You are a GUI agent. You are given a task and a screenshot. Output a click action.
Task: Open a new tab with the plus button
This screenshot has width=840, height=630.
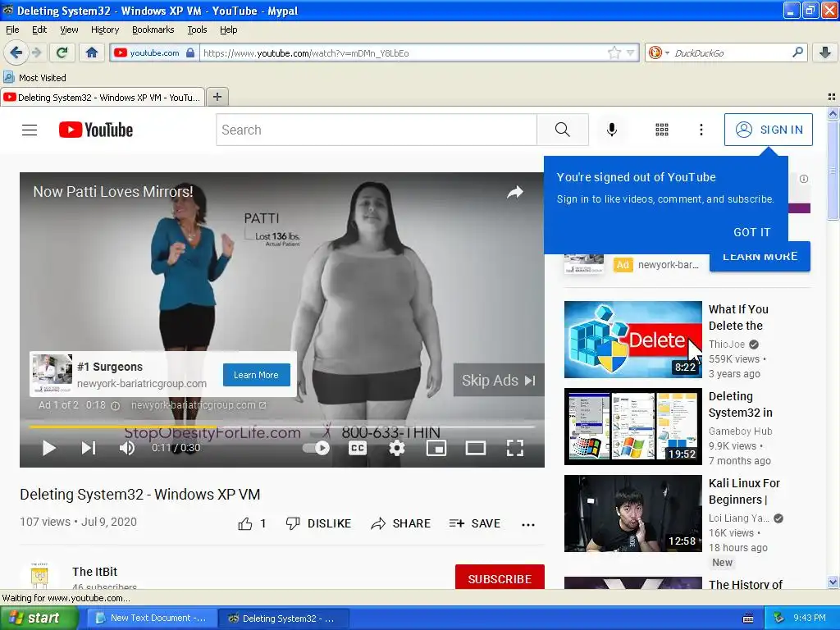(x=217, y=97)
